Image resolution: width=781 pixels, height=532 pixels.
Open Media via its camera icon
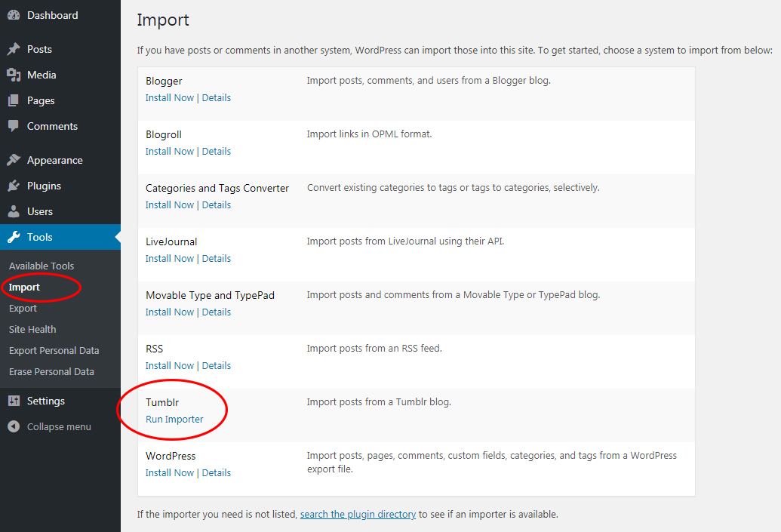tap(14, 74)
